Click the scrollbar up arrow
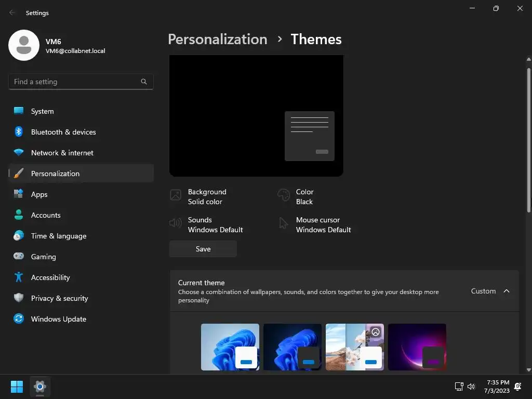 (x=528, y=59)
